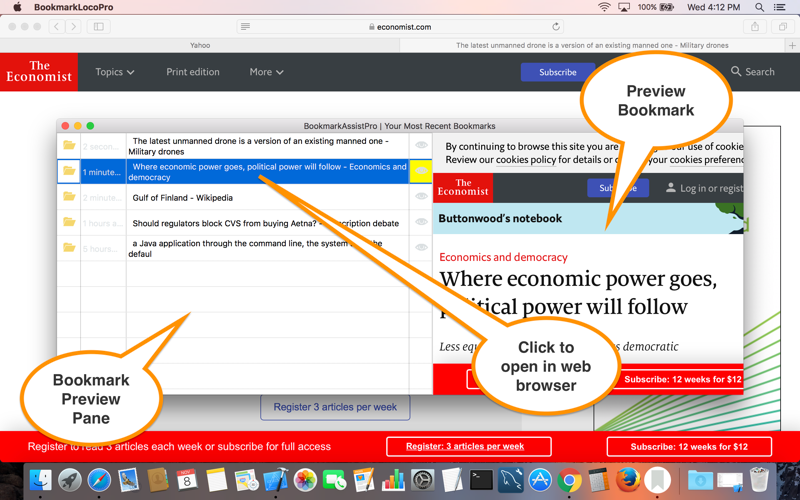Toggle preview eye for the unmanned drone bookmark
Image resolution: width=800 pixels, height=500 pixels.
point(421,146)
